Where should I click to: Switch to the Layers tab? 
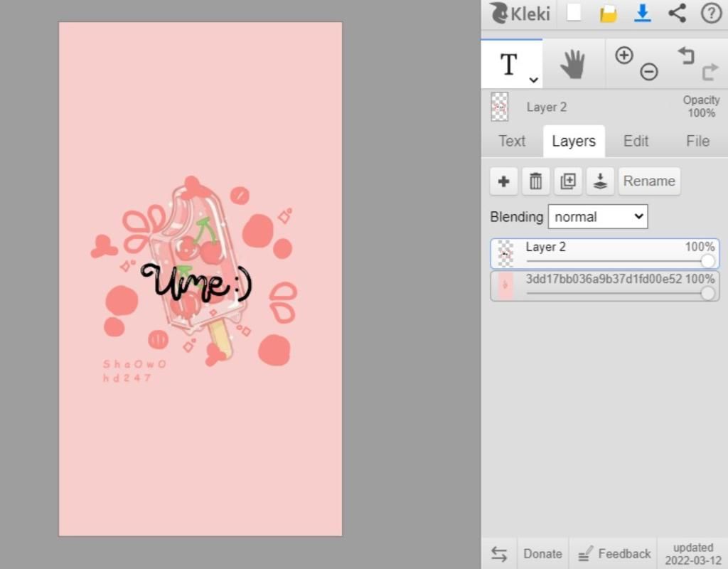pos(574,141)
